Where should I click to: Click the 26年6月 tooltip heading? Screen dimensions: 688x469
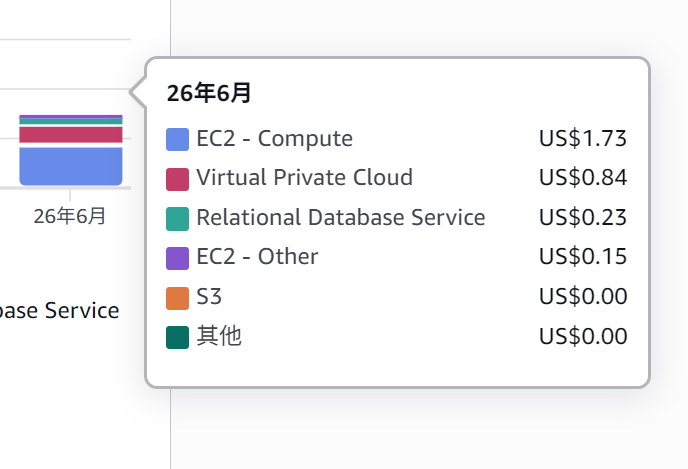click(x=209, y=93)
